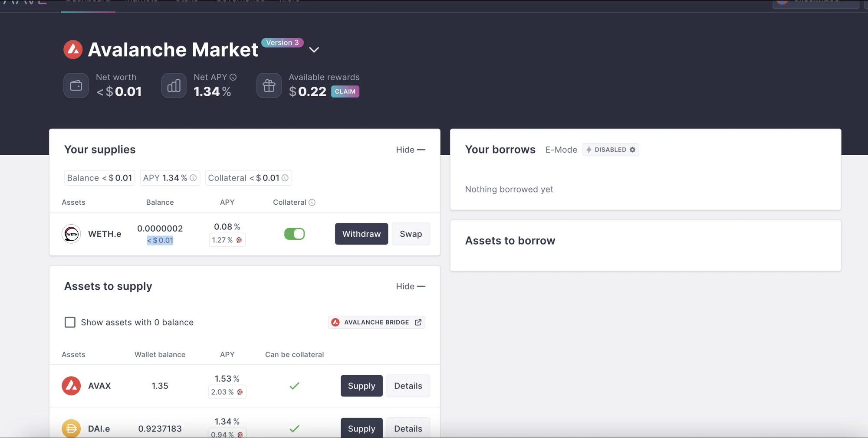Screen dimensions: 868x438
Task: Toggle WETH.e collateral switch off
Action: [294, 234]
